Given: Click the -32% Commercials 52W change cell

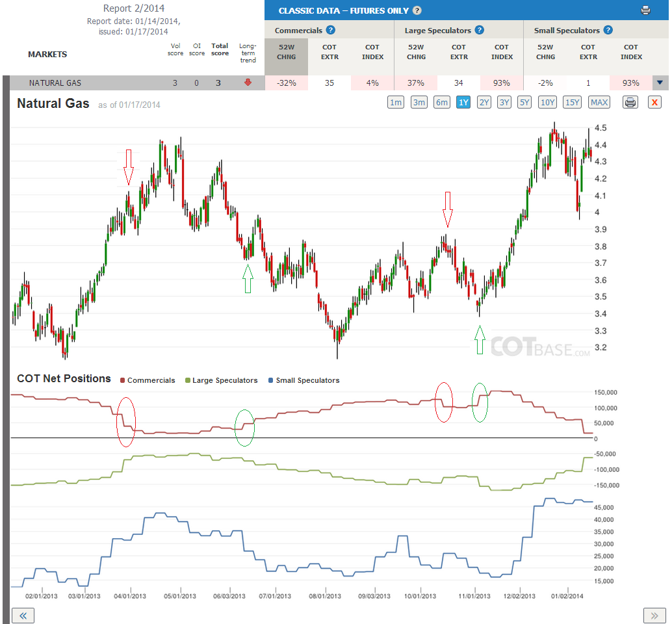Looking at the screenshot, I should (x=287, y=83).
